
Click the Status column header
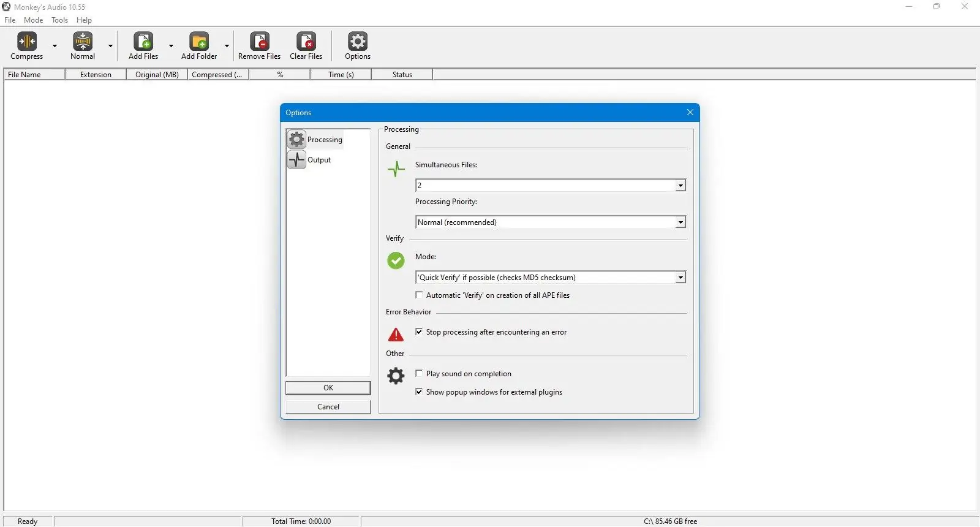tap(402, 75)
